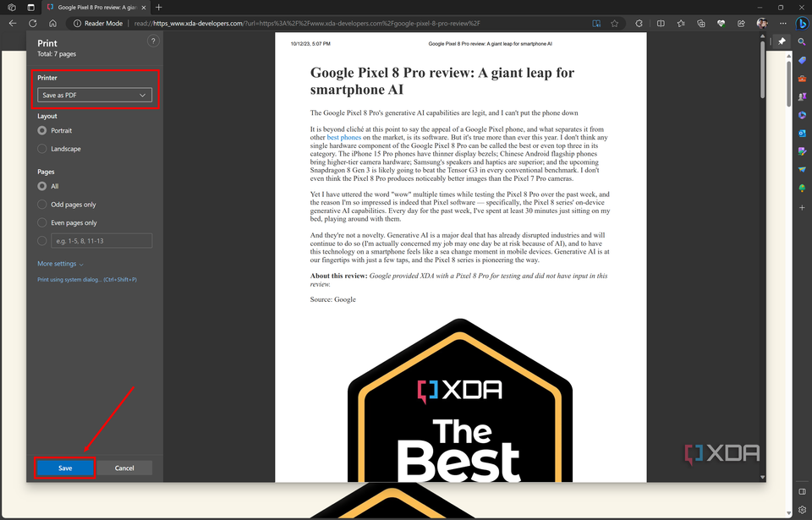Image resolution: width=812 pixels, height=520 pixels.
Task: Click the preview scroll up arrow
Action: coord(762,36)
